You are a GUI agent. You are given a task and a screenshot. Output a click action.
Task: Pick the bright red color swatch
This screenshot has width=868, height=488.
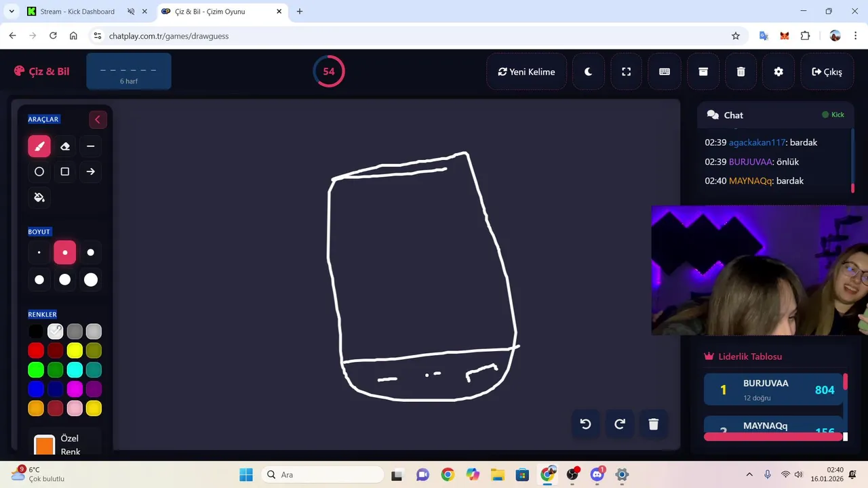(36, 350)
